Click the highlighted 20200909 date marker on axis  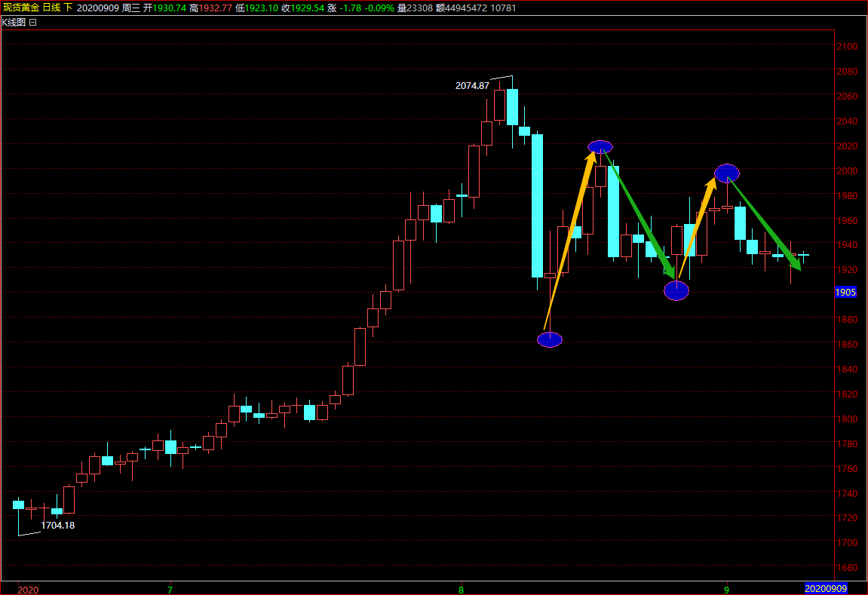coord(825,589)
